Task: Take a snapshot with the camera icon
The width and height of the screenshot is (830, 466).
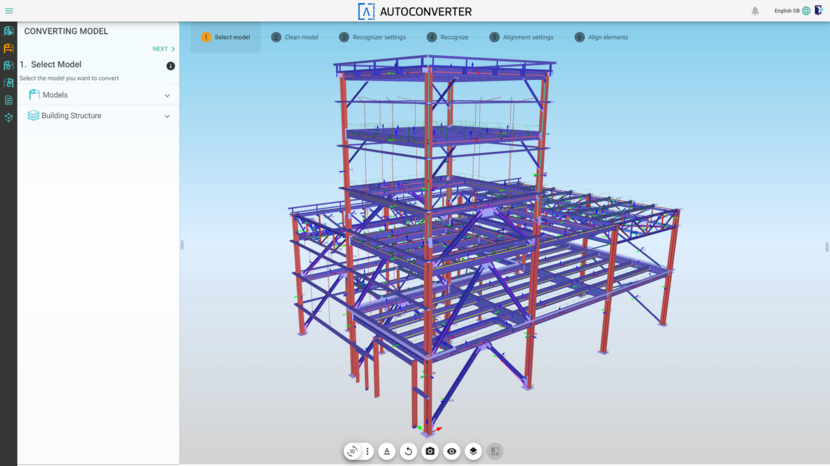Action: coord(430,452)
